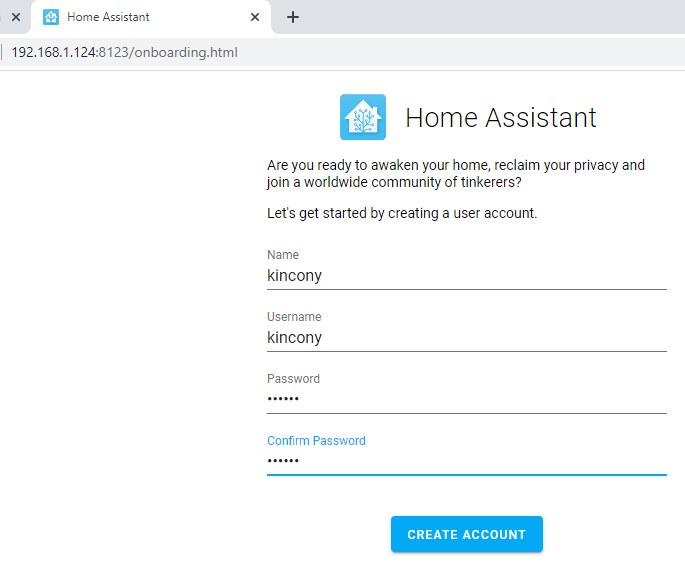Close the Home Assistant tab
This screenshot has height=573, width=685.
[255, 17]
